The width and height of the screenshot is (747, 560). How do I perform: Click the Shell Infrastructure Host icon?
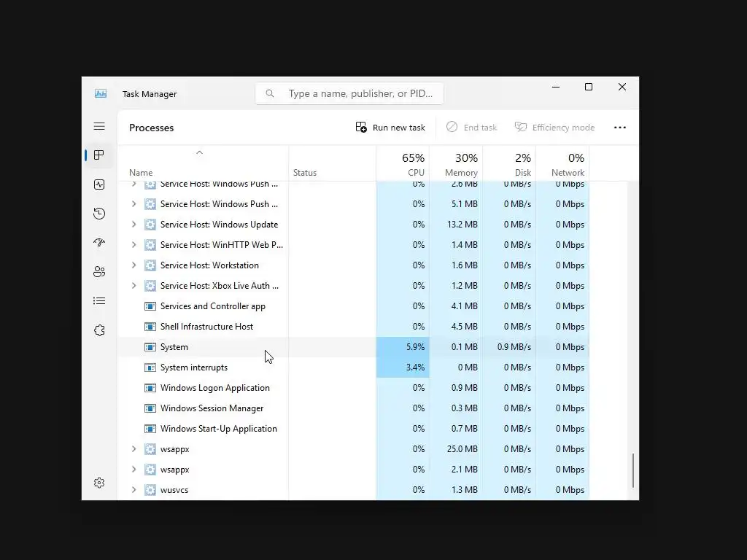pyautogui.click(x=150, y=327)
